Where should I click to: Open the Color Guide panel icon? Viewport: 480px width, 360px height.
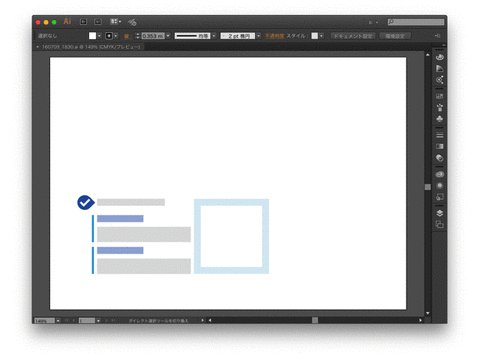click(440, 68)
